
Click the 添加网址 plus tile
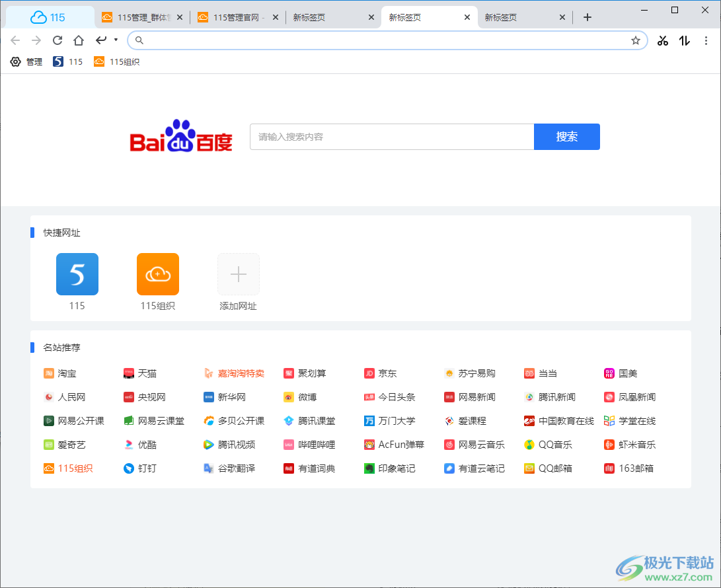click(x=238, y=274)
